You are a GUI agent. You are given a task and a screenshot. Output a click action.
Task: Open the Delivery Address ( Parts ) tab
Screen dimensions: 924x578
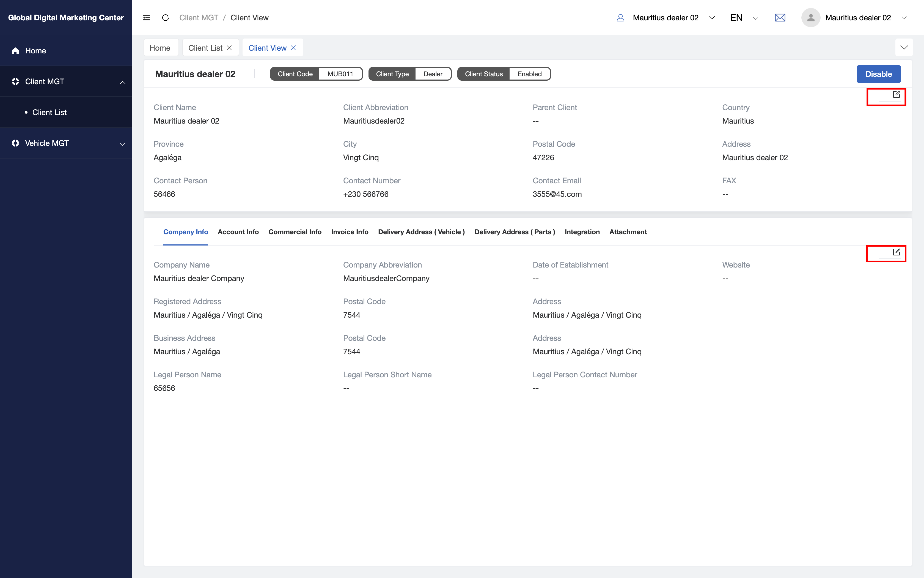click(x=515, y=232)
